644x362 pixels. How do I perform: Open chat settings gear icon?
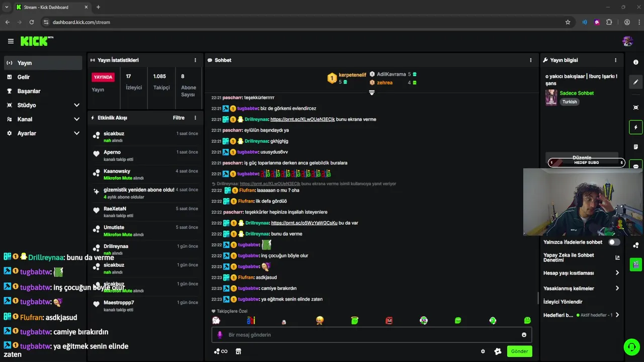(x=483, y=351)
